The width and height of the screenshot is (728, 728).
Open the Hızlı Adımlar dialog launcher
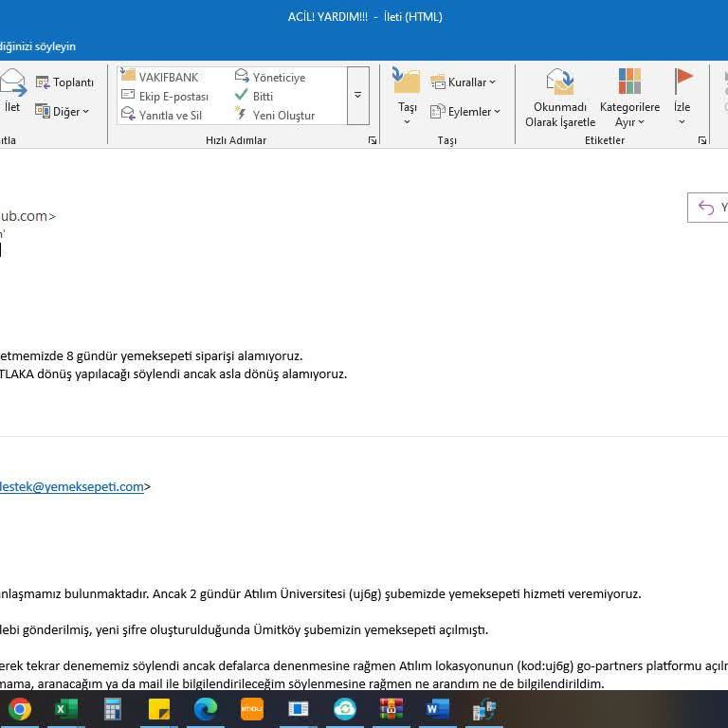click(373, 140)
